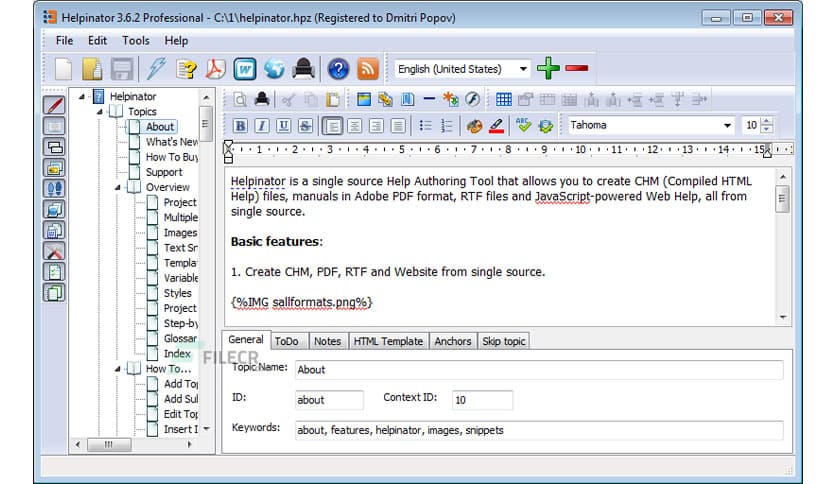Screen dimensions: 836x484
Task: Insert hyperlink with the chain icon
Action: [385, 99]
